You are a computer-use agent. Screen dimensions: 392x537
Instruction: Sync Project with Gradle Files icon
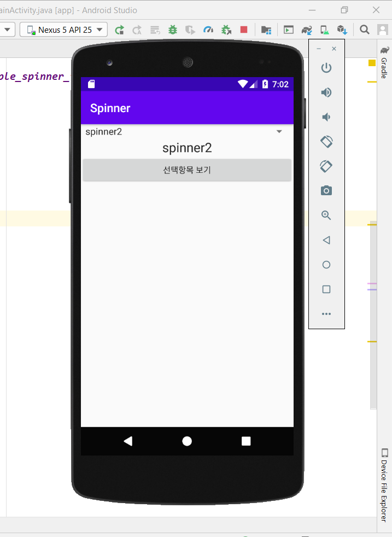[x=307, y=30]
